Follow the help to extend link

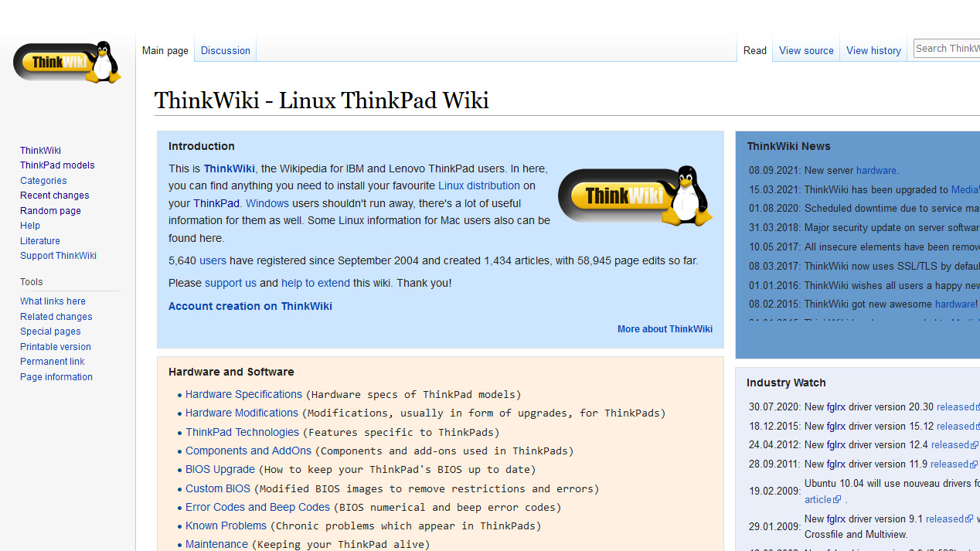(x=315, y=283)
